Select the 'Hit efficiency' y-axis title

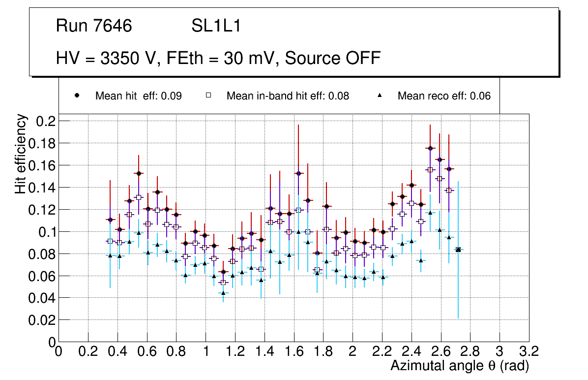21,154
